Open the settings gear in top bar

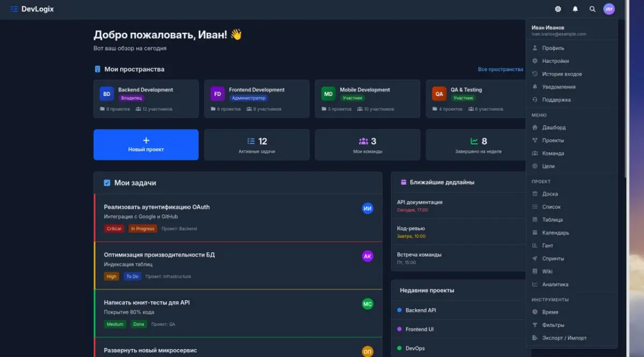pyautogui.click(x=558, y=9)
